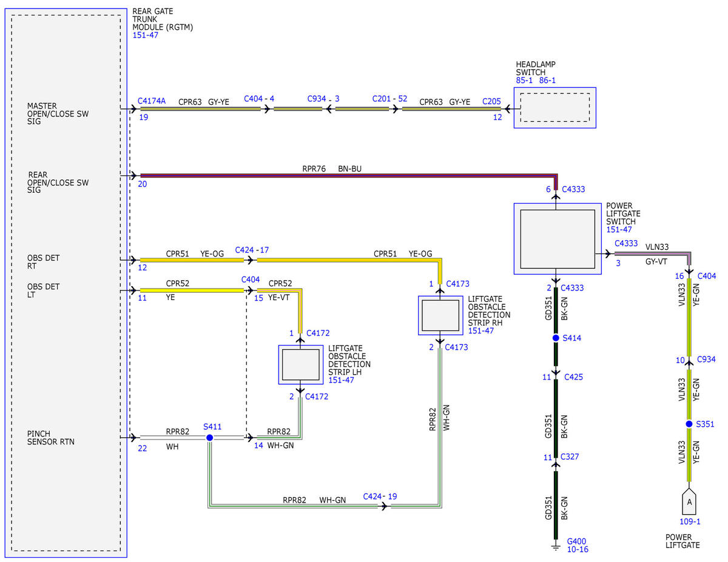This screenshot has width=728, height=562.
Task: Select the C201 - 52 connector label
Action: pyautogui.click(x=389, y=98)
